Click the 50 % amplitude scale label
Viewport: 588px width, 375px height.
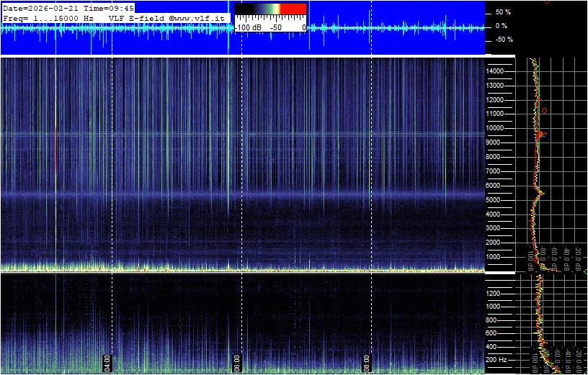pos(503,12)
